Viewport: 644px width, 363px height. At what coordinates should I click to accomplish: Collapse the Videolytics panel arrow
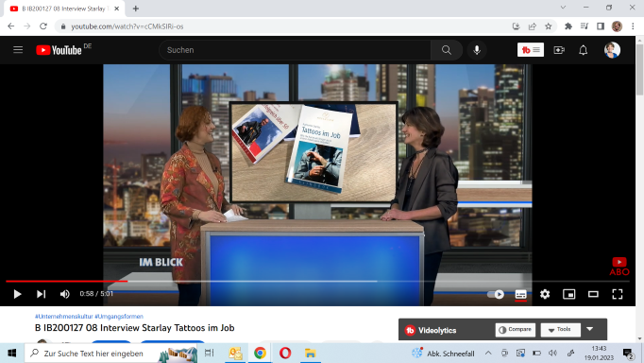(590, 329)
